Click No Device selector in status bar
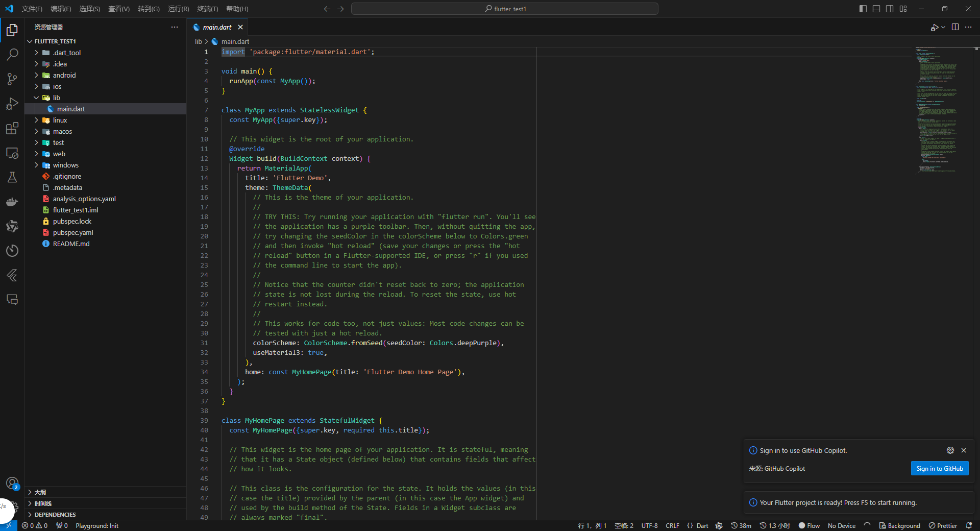980x531 pixels. point(842,525)
